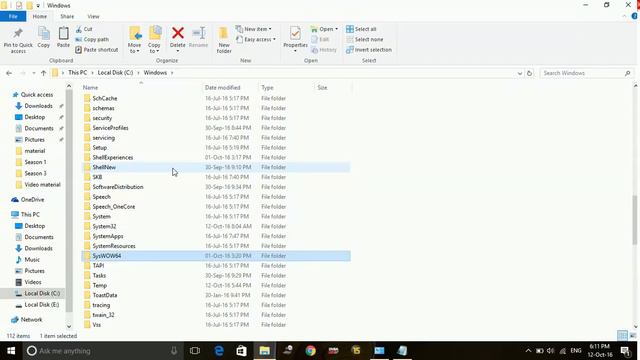Select the SysWOW64 folder
The height and width of the screenshot is (360, 640).
coord(216,256)
